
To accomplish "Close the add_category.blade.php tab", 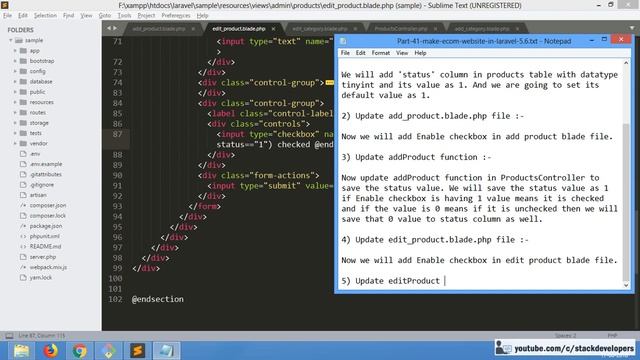I will [x=517, y=29].
